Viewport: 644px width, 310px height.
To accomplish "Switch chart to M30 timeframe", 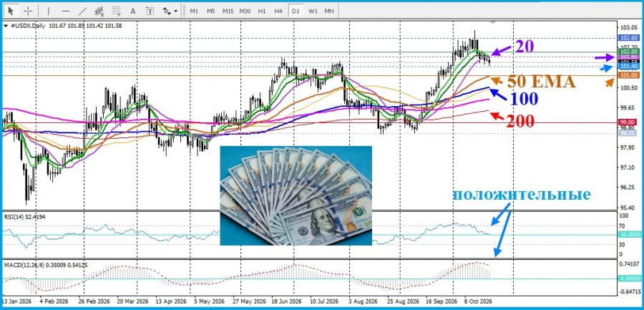I will (x=245, y=11).
